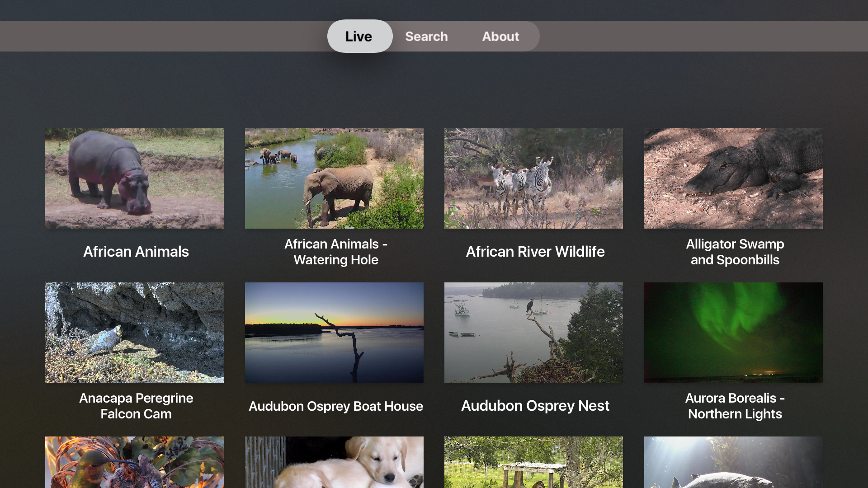Select the hummingbird cam thumbnail
The image size is (868, 488).
pyautogui.click(x=134, y=462)
